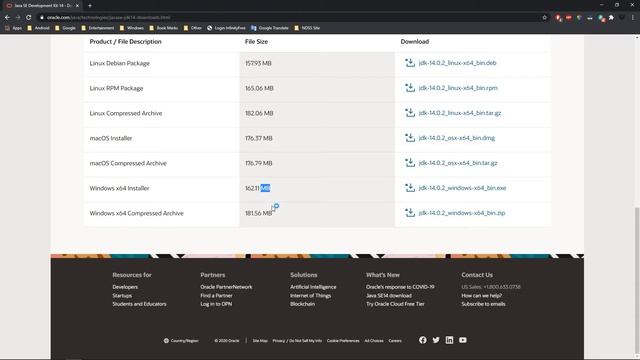The image size is (640, 360).
Task: Open Google Translate bookmark
Action: point(270,28)
